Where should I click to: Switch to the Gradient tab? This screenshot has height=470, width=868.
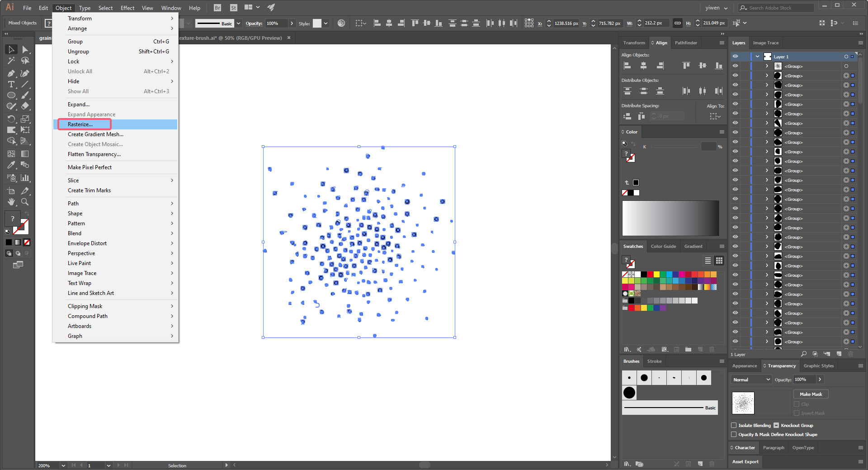(x=693, y=246)
